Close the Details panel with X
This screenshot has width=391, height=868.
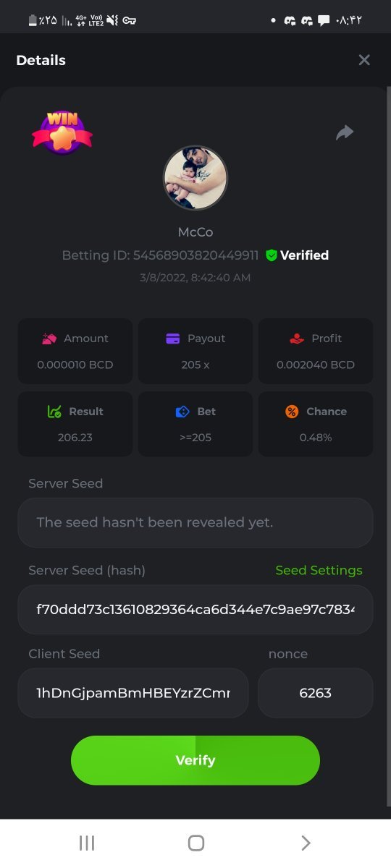pos(364,60)
